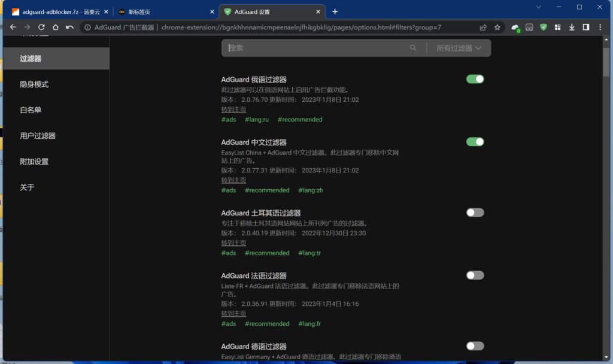Click the grey extension icon beside cloud
Image resolution: width=613 pixels, height=364 pixels.
(529, 28)
